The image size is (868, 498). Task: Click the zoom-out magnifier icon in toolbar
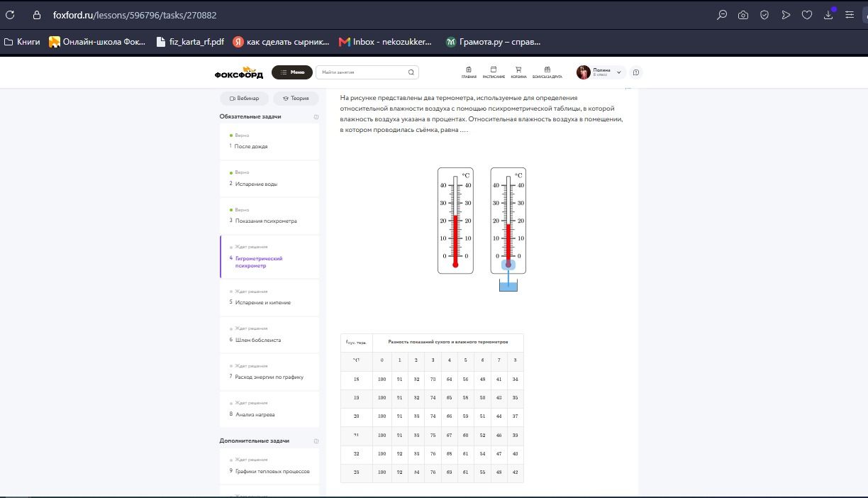click(x=722, y=15)
